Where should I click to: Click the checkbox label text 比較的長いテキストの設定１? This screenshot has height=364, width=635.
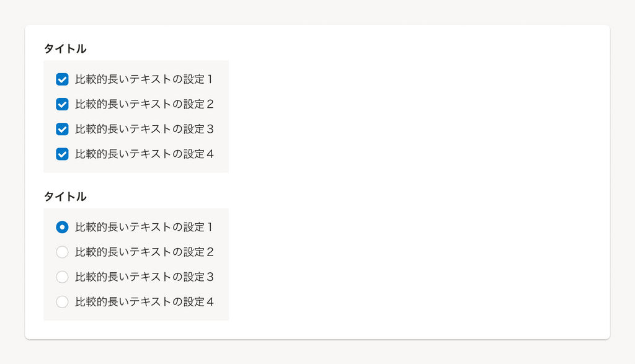[x=144, y=79]
